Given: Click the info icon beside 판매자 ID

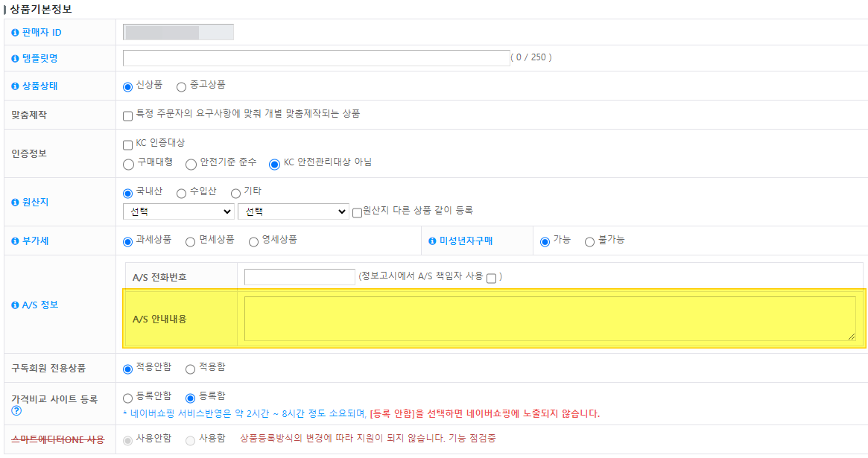Looking at the screenshot, I should (x=16, y=33).
